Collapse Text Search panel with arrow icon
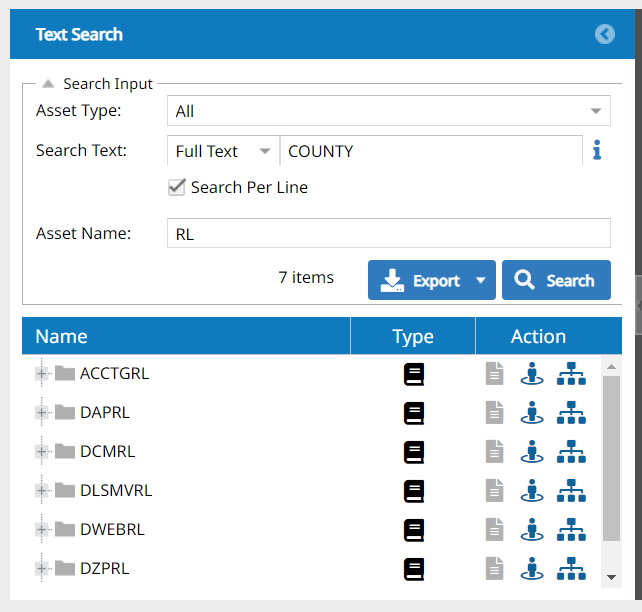This screenshot has height=612, width=642. (605, 34)
